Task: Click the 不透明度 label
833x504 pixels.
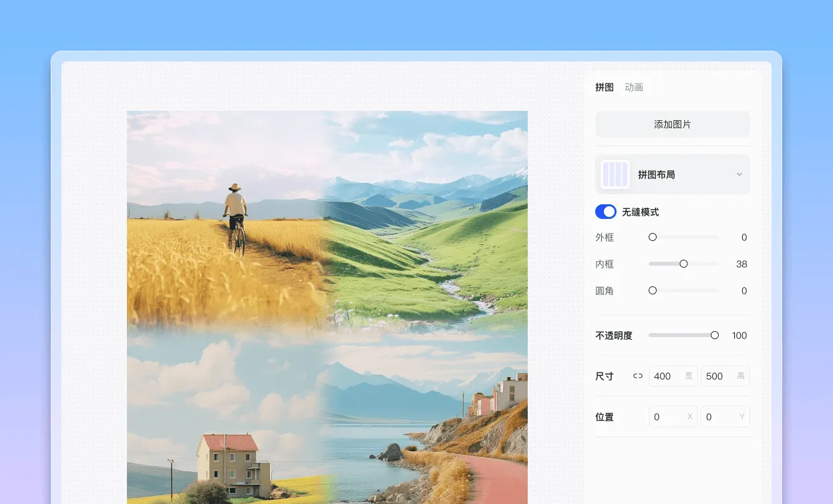Action: (614, 335)
